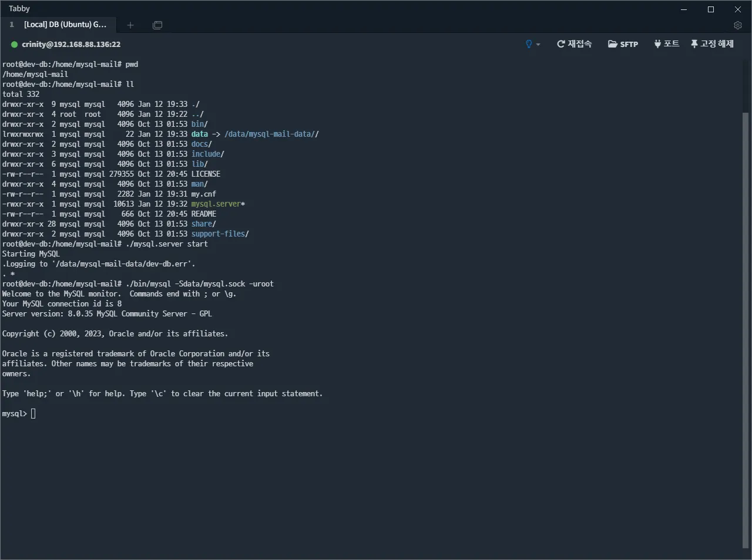Screen dimensions: 752x560
Task: Click the './bin/mysql -Sdata/mysql.sock -uroot' command
Action: (x=200, y=284)
